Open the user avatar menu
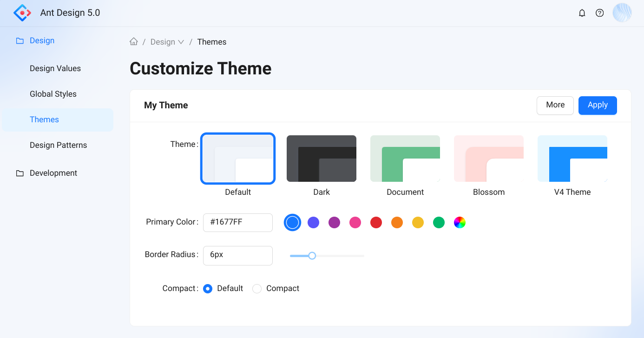This screenshot has width=644, height=338. click(x=622, y=13)
